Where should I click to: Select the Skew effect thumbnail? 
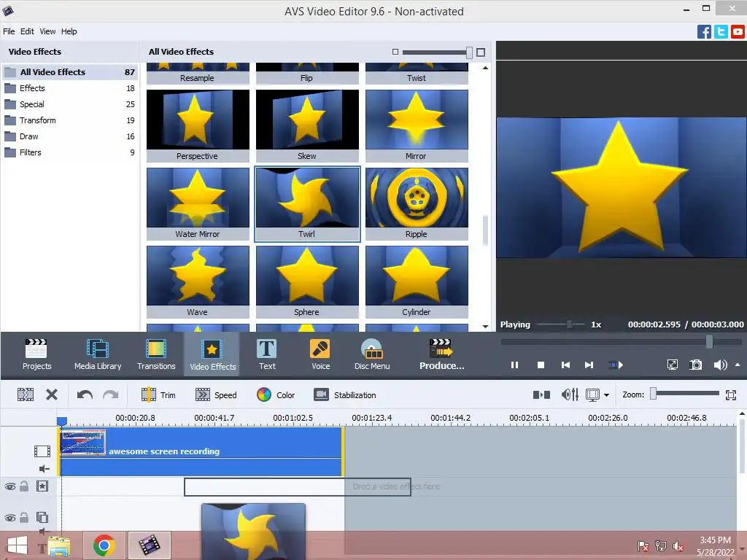(307, 125)
